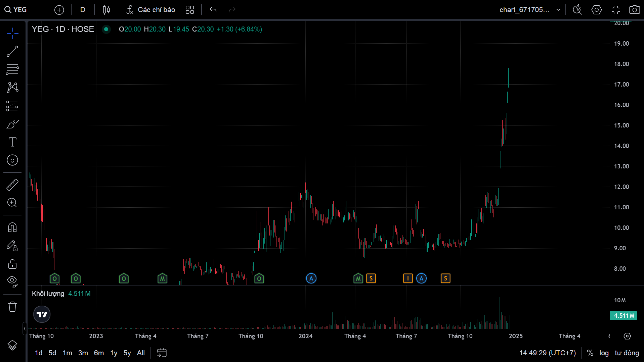Select the 5y date range
The height and width of the screenshot is (362, 644).
point(127,353)
